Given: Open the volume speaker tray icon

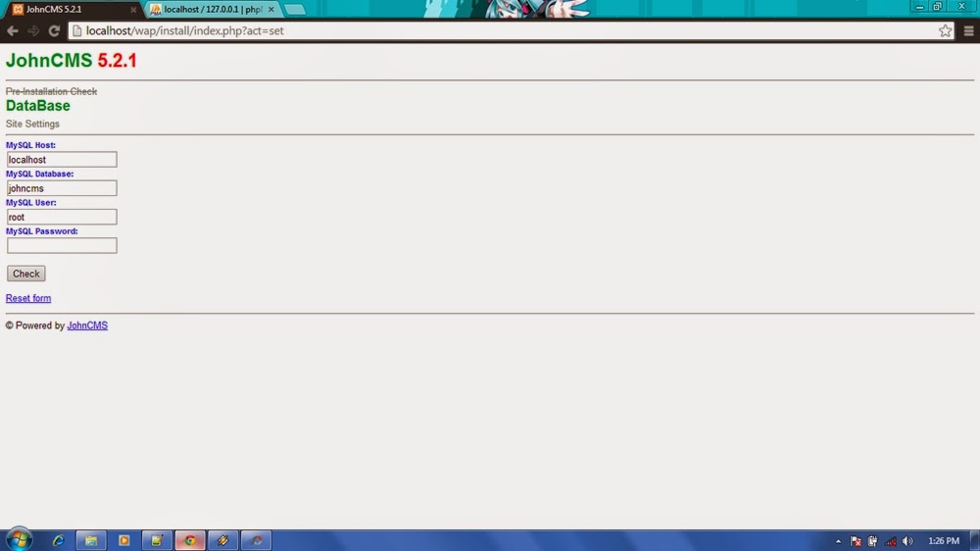Looking at the screenshot, I should pos(907,541).
